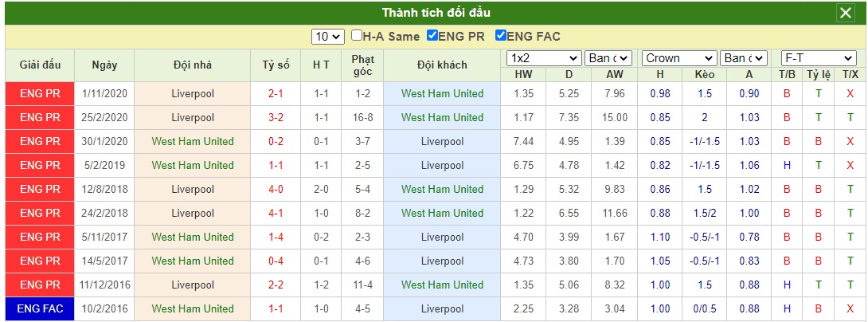Select the Phạt góc column header
This screenshot has height=322, width=868.
362,65
